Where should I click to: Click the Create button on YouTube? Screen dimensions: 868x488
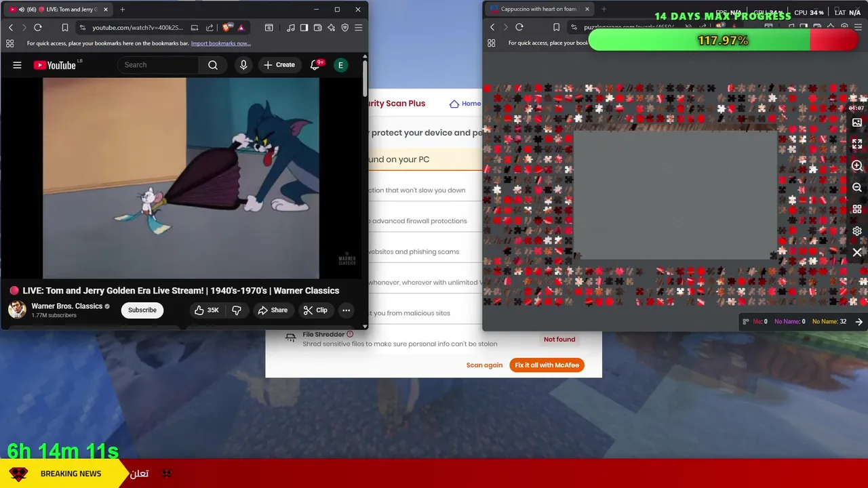[x=279, y=65]
